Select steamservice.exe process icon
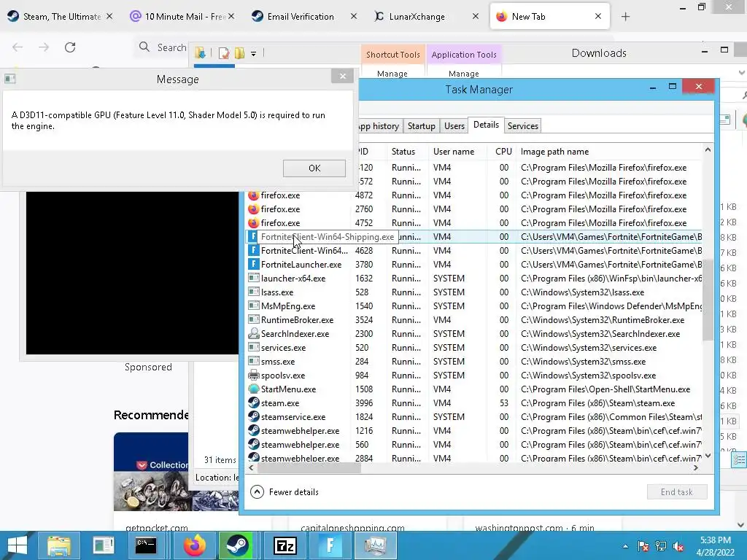Image resolution: width=747 pixels, height=560 pixels. pos(253,416)
